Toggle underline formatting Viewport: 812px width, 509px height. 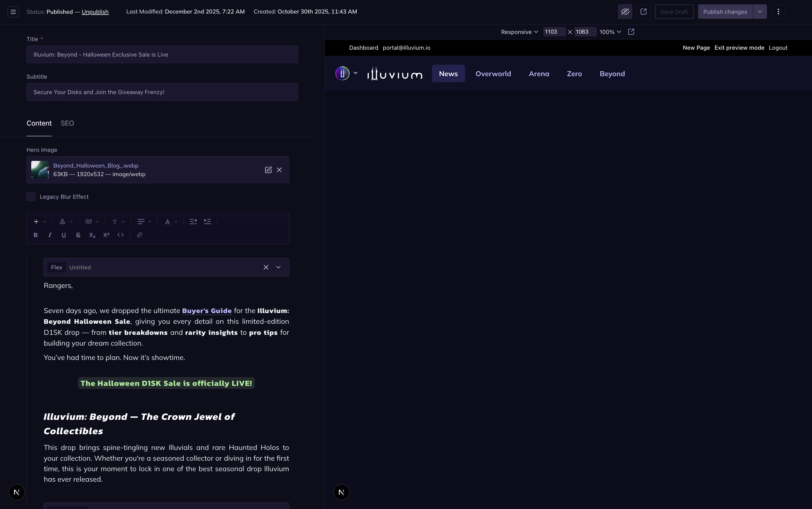64,235
